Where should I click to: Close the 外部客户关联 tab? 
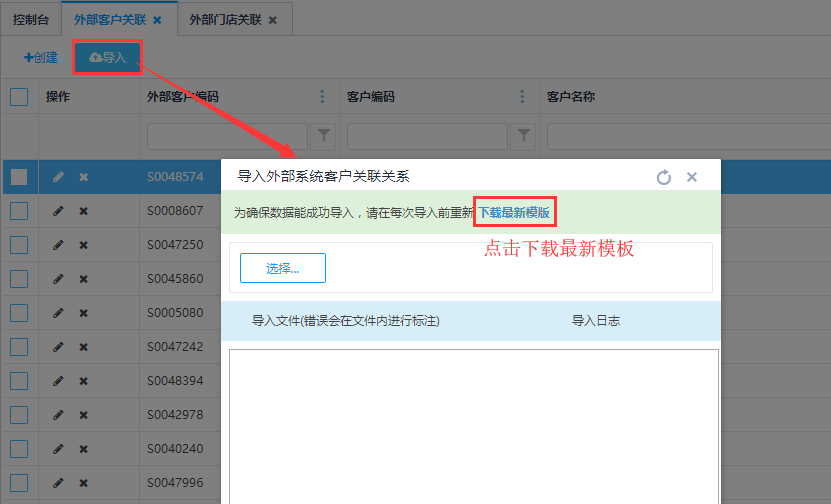click(157, 20)
